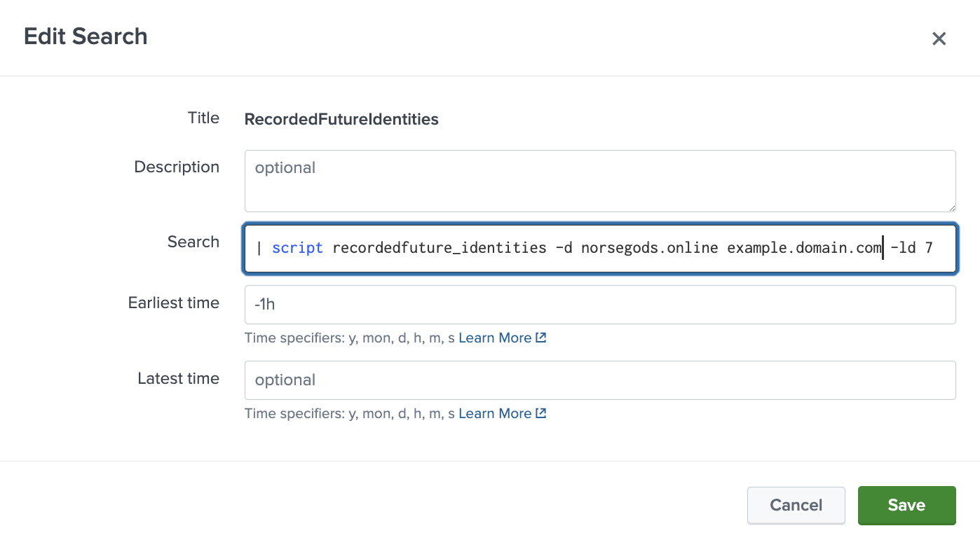
Task: Click the empty Latest time field
Action: [599, 380]
